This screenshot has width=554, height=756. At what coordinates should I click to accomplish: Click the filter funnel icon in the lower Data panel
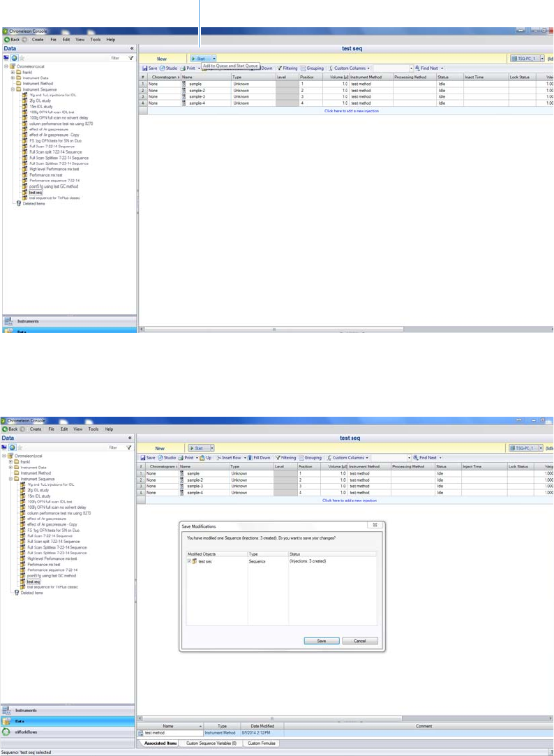(128, 447)
